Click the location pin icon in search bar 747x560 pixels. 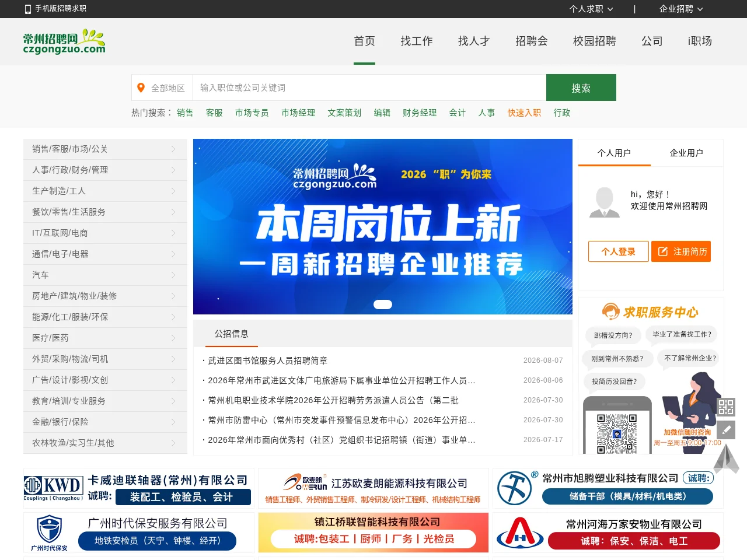pyautogui.click(x=141, y=88)
